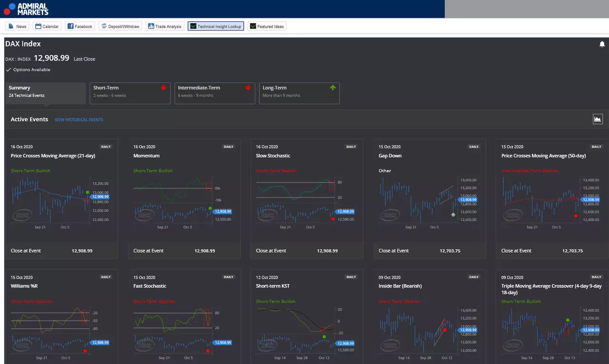Click the 12 Oct 2020 date on Short-term KST card

tap(266, 277)
